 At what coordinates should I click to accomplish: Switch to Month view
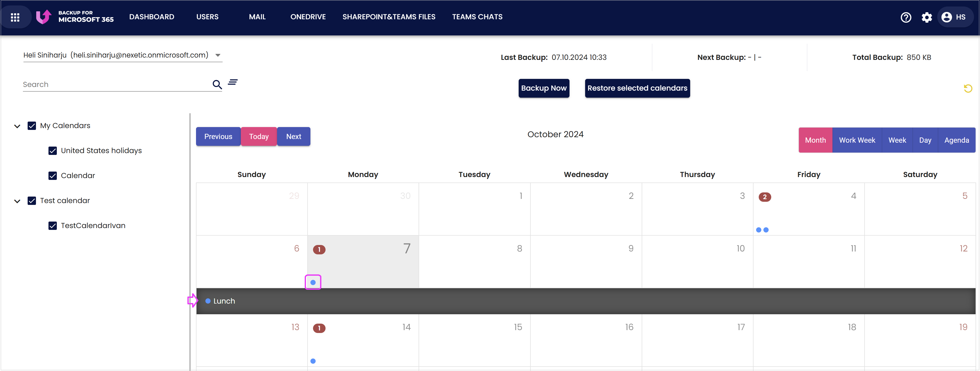click(815, 140)
